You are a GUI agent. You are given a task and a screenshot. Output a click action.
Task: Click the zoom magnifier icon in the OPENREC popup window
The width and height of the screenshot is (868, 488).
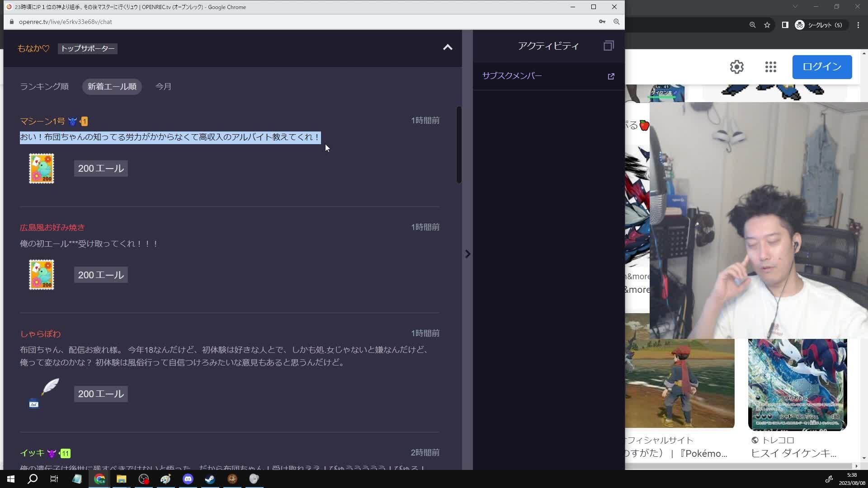pos(617,22)
